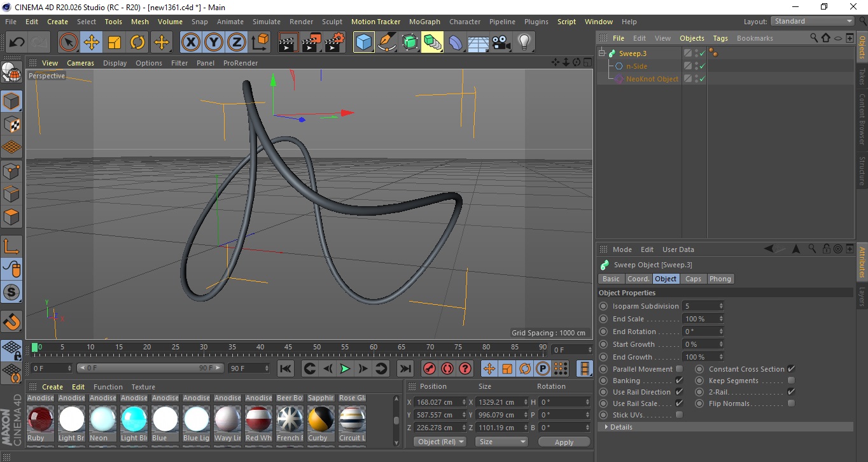Screen dimensions: 868x462
Task: Activate the Move tool in top toolbar
Action: click(x=92, y=43)
